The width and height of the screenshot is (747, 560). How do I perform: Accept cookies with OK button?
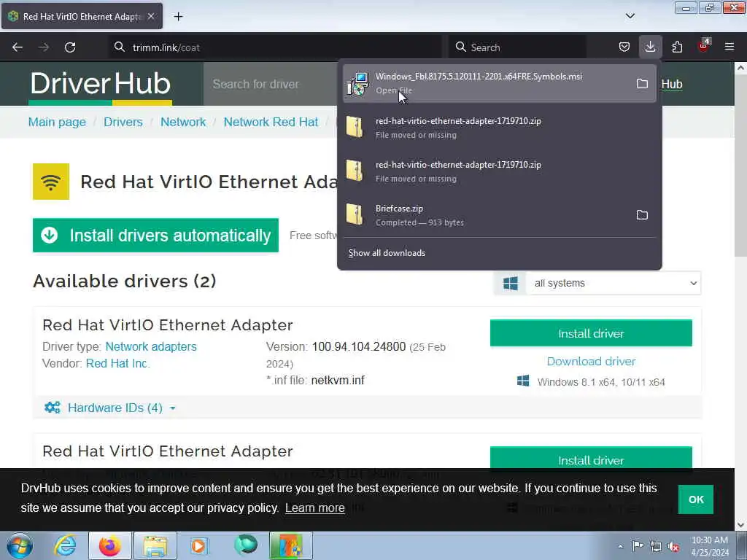click(695, 499)
